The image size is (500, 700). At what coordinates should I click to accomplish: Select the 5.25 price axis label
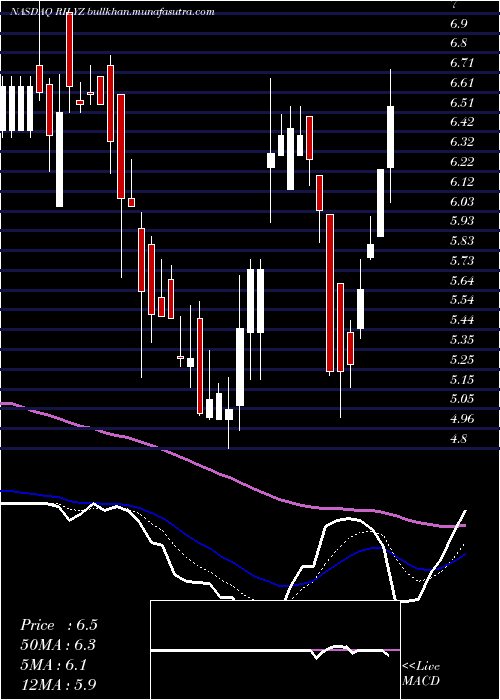(461, 360)
